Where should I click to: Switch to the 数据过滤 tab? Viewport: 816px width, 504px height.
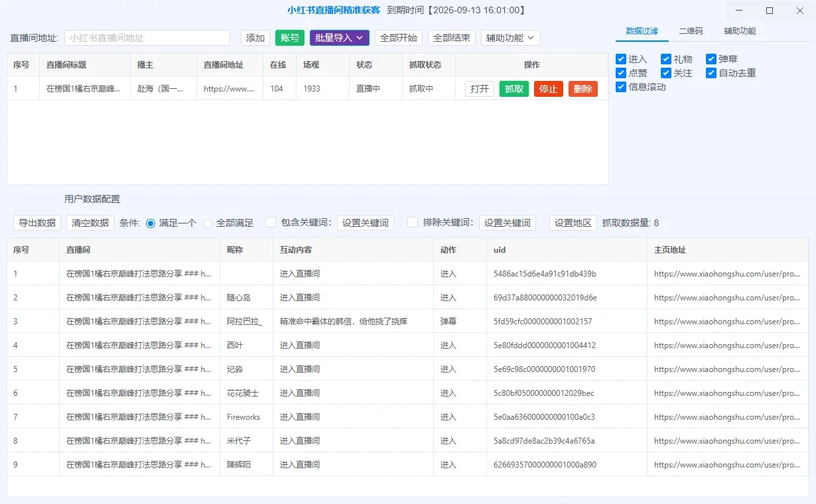click(x=642, y=31)
